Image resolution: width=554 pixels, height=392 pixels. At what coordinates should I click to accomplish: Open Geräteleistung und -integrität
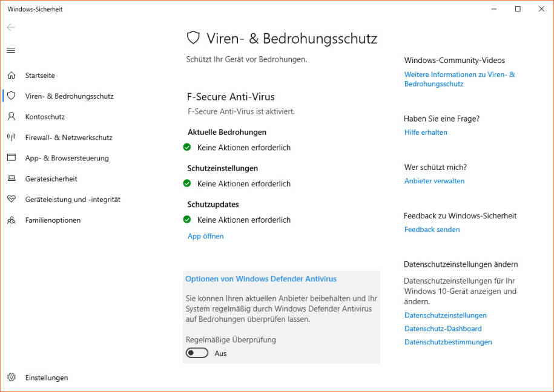pos(72,199)
